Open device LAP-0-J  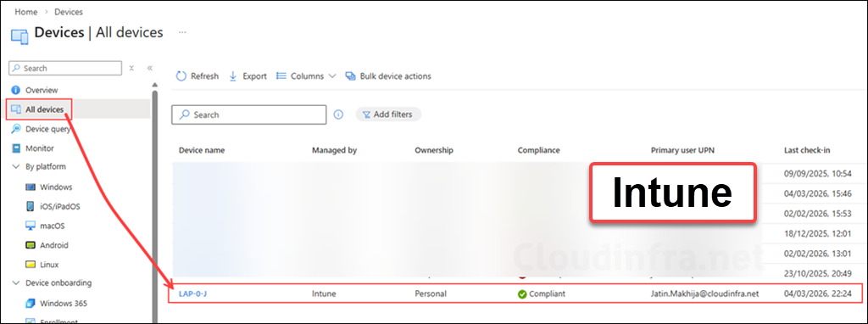click(x=192, y=293)
